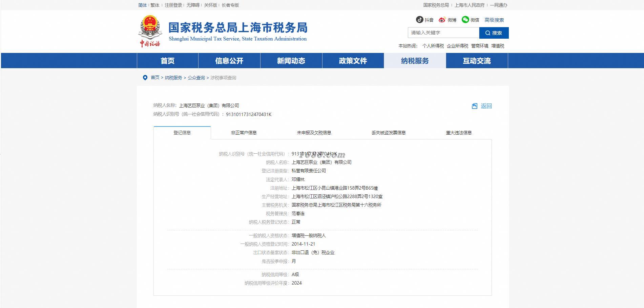Open the Douyin (抖音) icon link
Screen dimensions: 644x308
tap(419, 20)
